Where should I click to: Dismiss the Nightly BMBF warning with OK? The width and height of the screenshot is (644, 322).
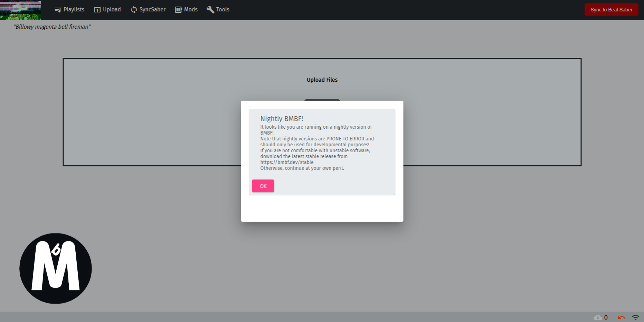click(x=263, y=186)
